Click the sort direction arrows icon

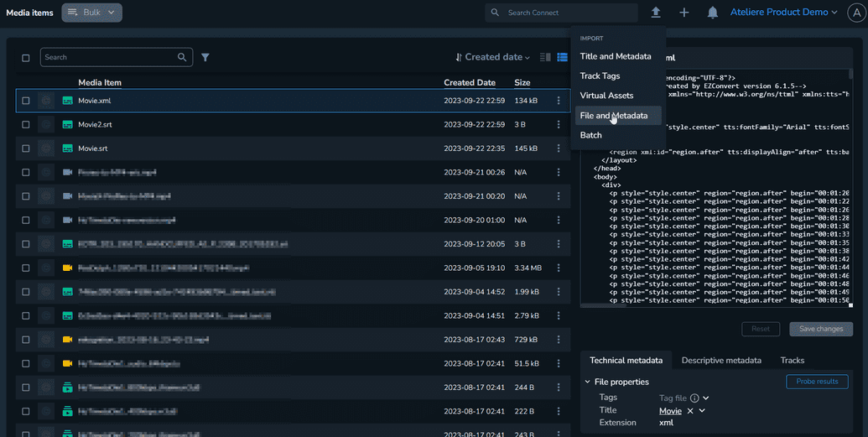pos(459,57)
